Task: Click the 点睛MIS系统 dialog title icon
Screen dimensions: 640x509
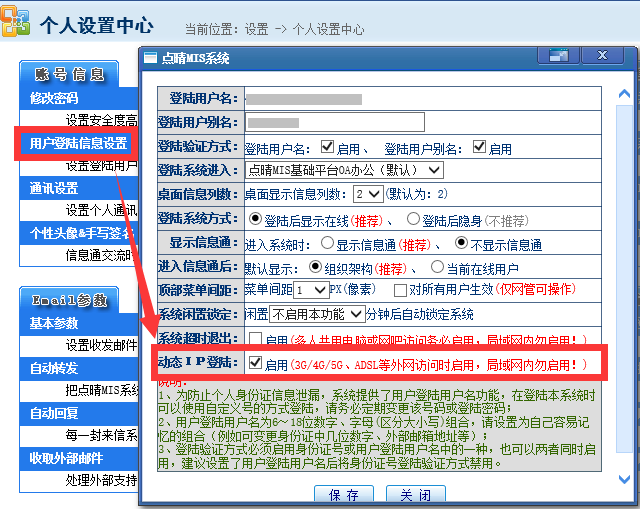Action: (151, 57)
